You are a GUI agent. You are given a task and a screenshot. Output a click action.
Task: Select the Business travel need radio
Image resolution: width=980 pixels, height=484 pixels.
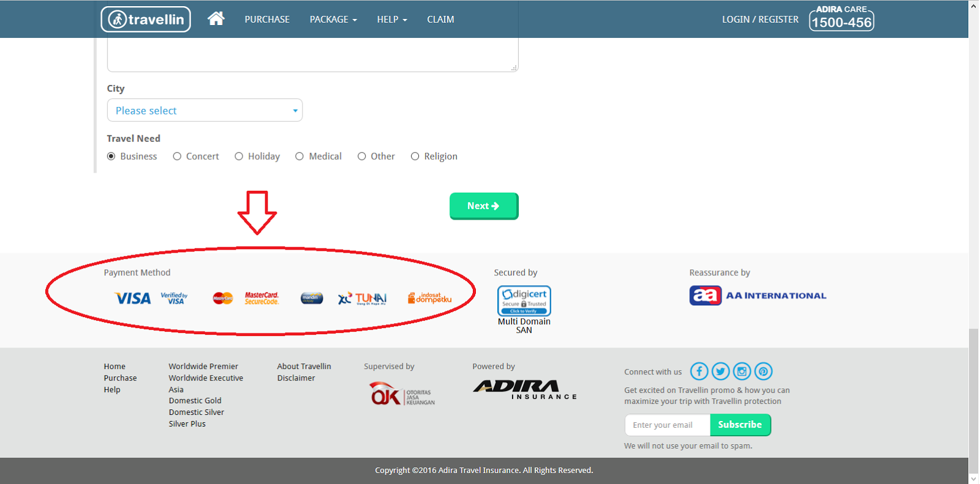point(111,156)
